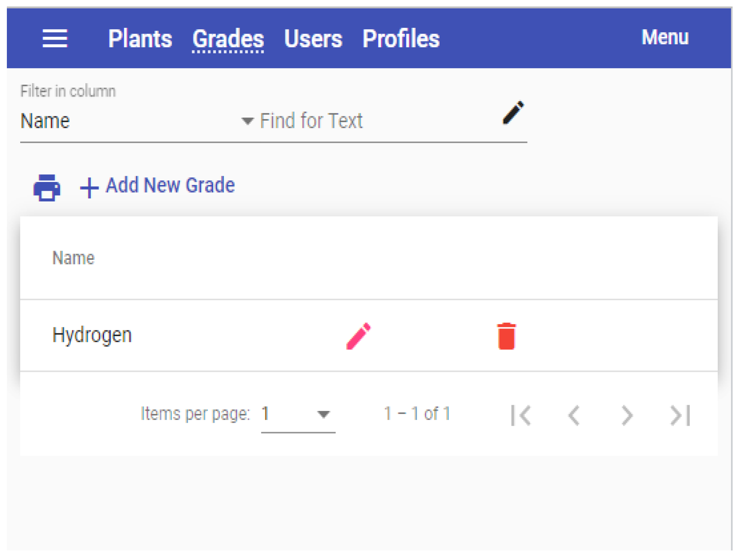Open the hamburger navigation menu
The width and height of the screenshot is (741, 560).
pos(55,39)
